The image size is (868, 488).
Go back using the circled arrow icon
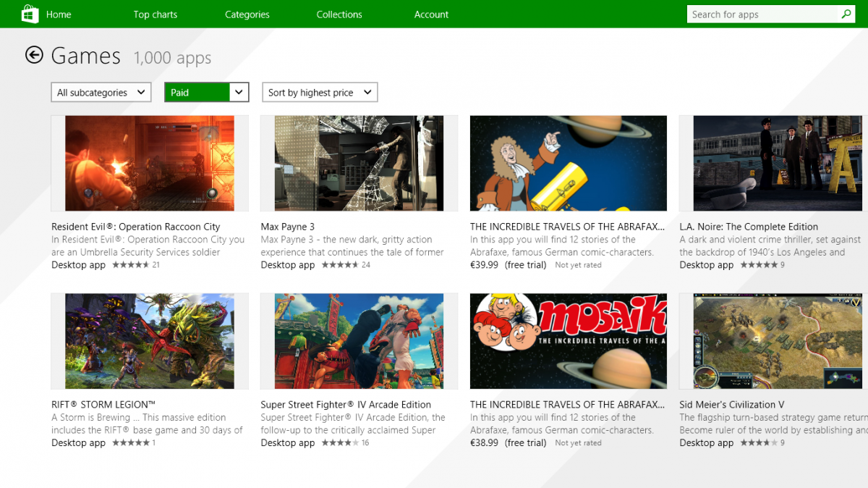[34, 55]
